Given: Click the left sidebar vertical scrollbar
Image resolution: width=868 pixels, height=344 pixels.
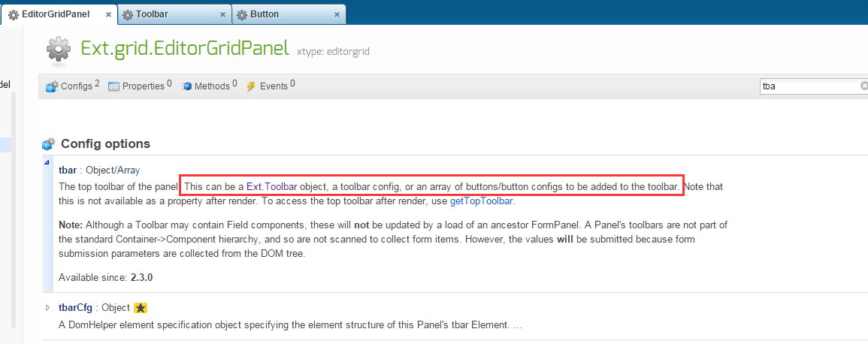Looking at the screenshot, I should (x=14, y=210).
